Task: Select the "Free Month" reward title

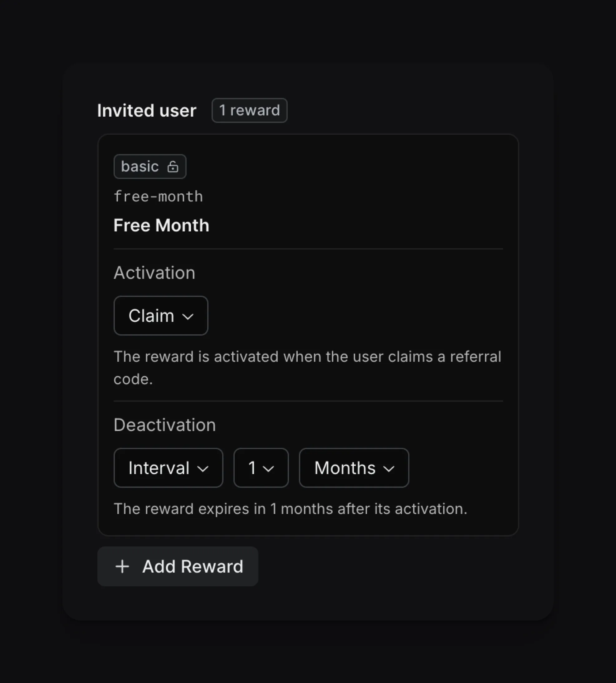Action: 161,225
